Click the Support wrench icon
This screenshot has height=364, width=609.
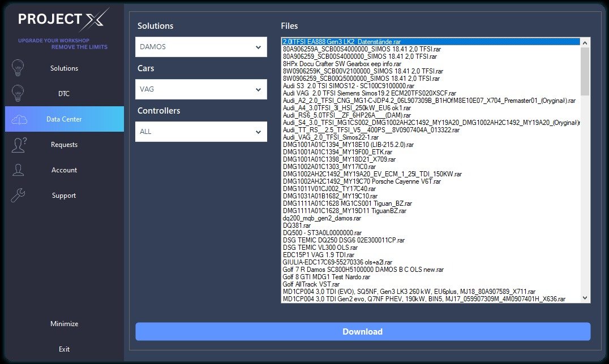[x=18, y=195]
